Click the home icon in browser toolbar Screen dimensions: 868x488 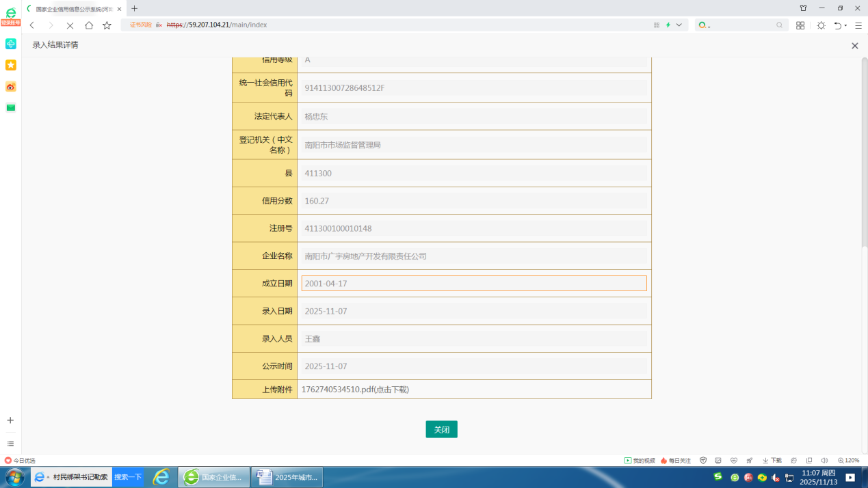pos(89,25)
